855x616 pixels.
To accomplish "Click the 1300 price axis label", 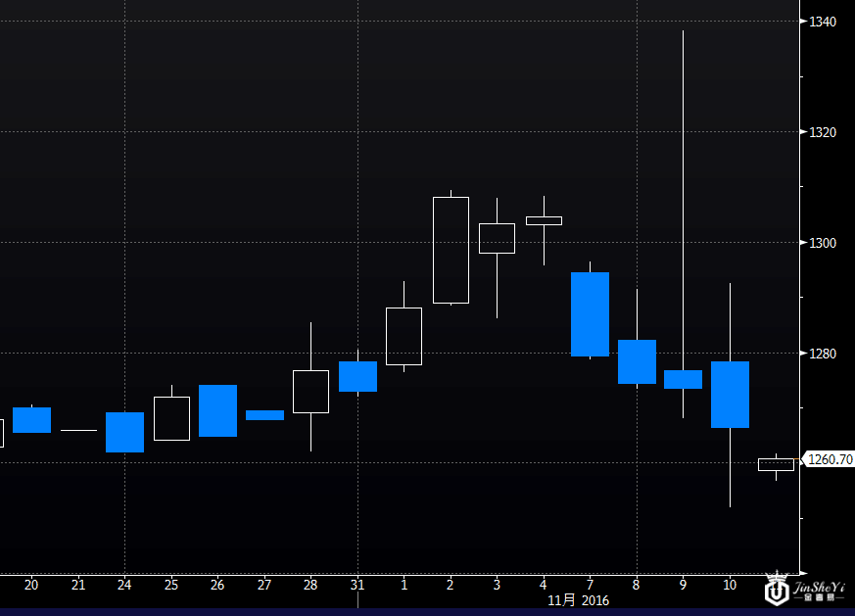I will coord(823,243).
